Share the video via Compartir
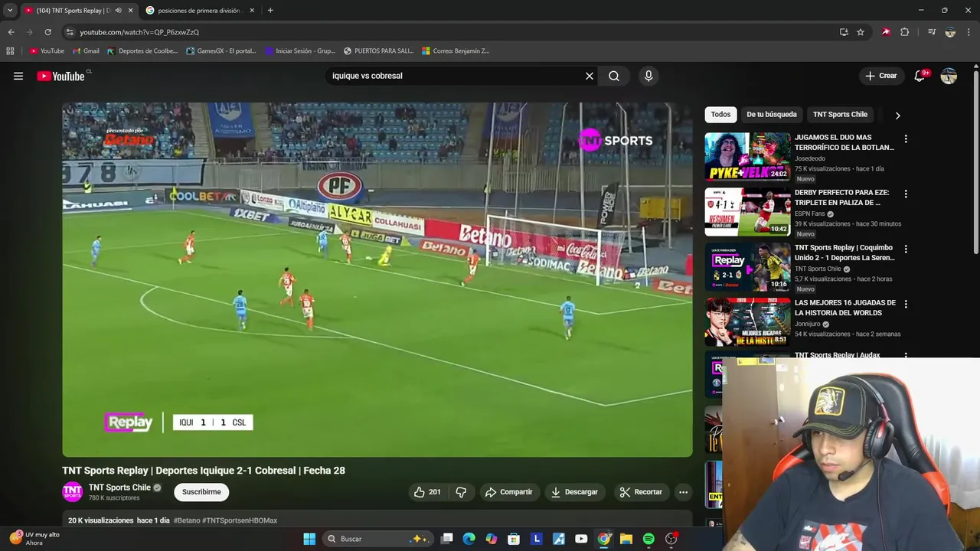This screenshot has height=551, width=980. [x=509, y=492]
